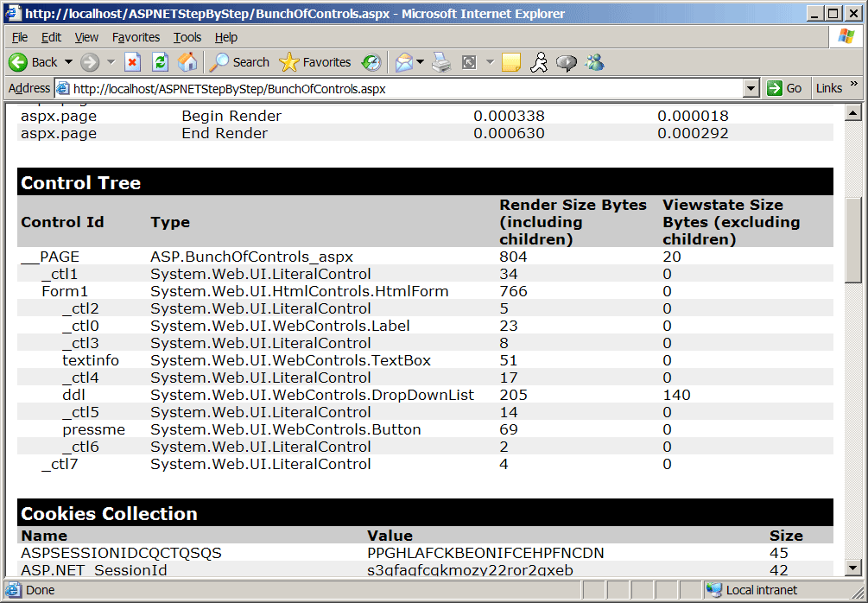This screenshot has height=603, width=868.
Task: Open the Tools menu
Action: click(x=187, y=37)
